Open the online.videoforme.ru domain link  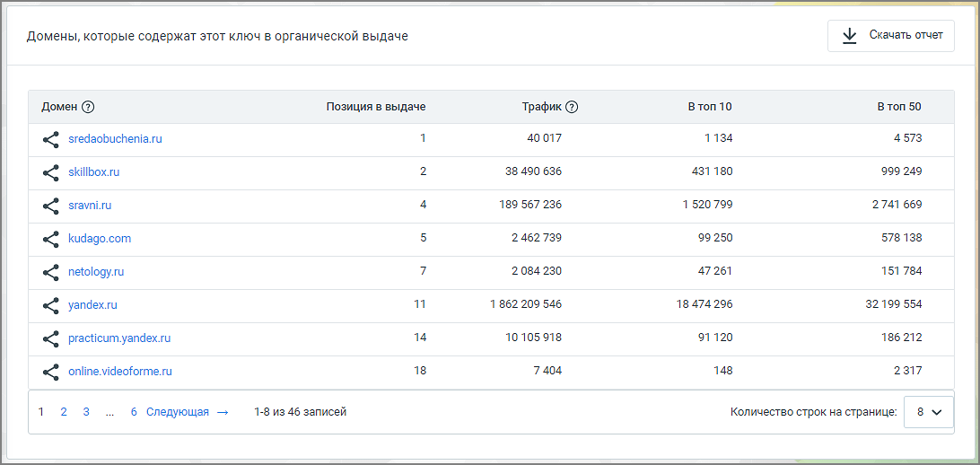[x=120, y=372]
